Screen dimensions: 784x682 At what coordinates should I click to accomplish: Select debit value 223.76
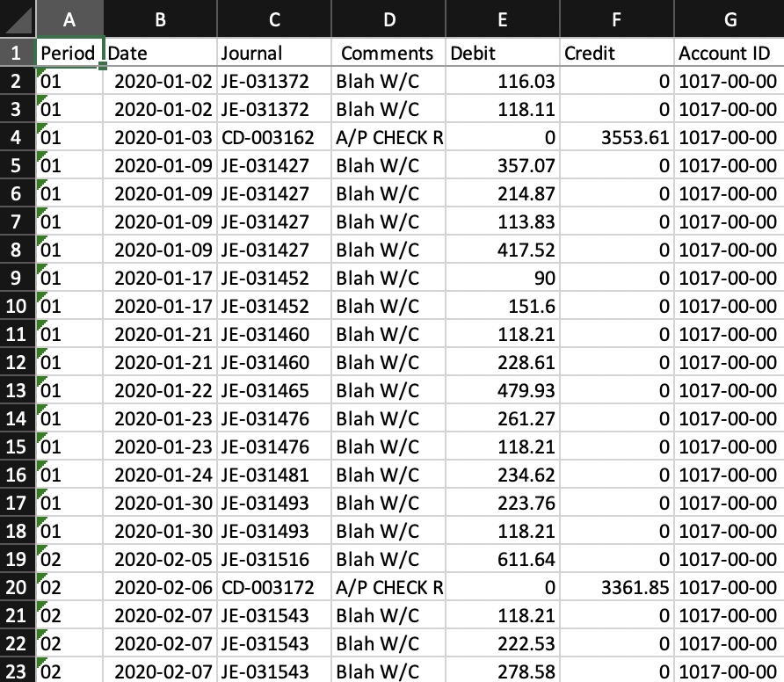pyautogui.click(x=503, y=502)
